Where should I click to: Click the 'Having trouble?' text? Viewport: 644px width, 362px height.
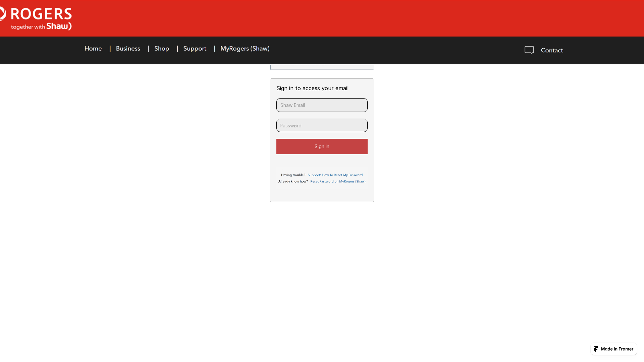click(x=293, y=175)
